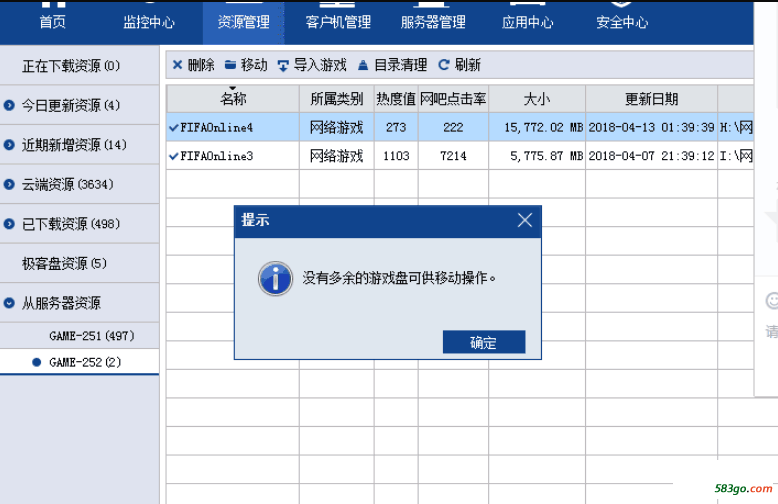Click 网络游戏 category in FIFAOnline4 row
This screenshot has height=504, width=778.
point(336,127)
